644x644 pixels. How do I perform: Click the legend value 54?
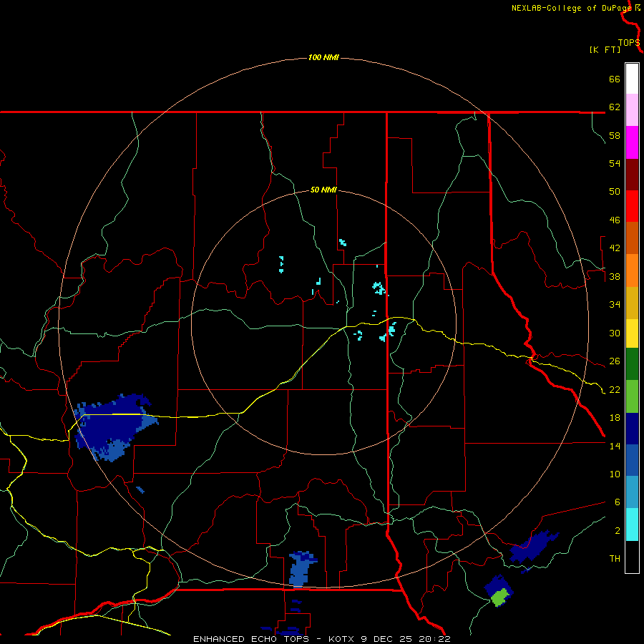point(615,163)
